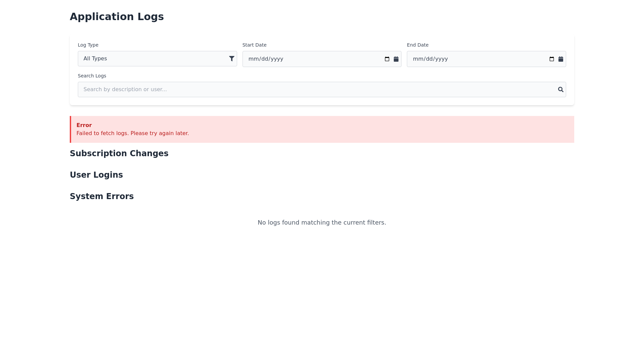This screenshot has height=362, width=644.
Task: Open the Start Date native calendar picker icon
Action: coord(387,59)
